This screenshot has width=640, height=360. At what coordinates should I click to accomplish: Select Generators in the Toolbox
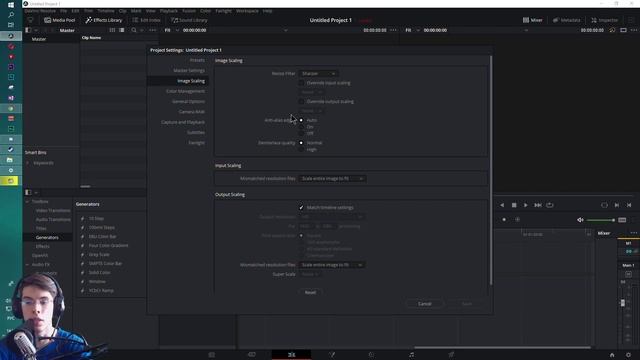pos(47,238)
